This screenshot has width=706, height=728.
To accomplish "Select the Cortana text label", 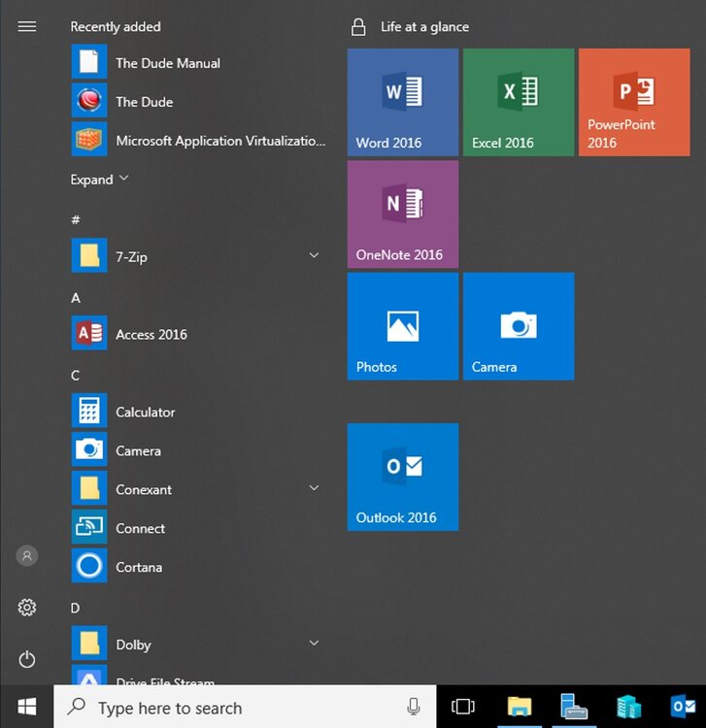I will 139,568.
